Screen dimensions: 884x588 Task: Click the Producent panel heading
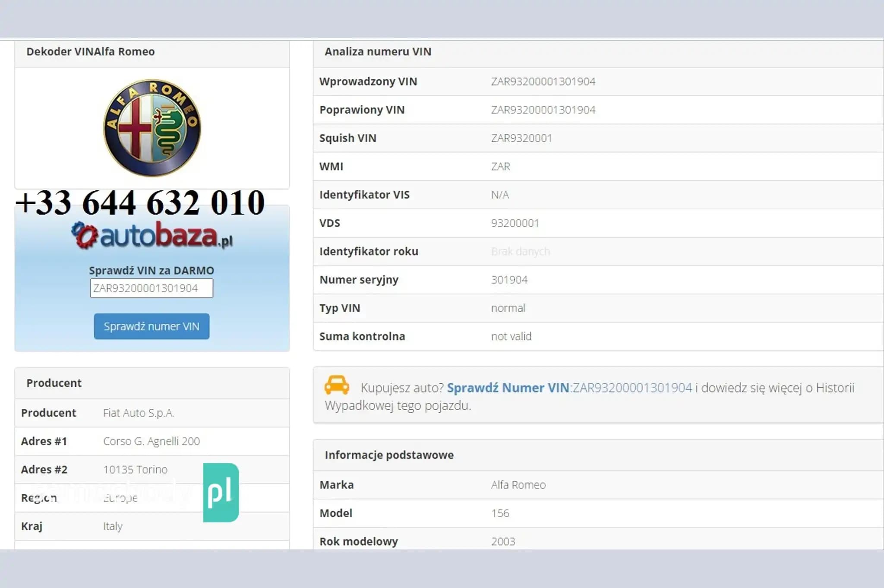pyautogui.click(x=54, y=383)
